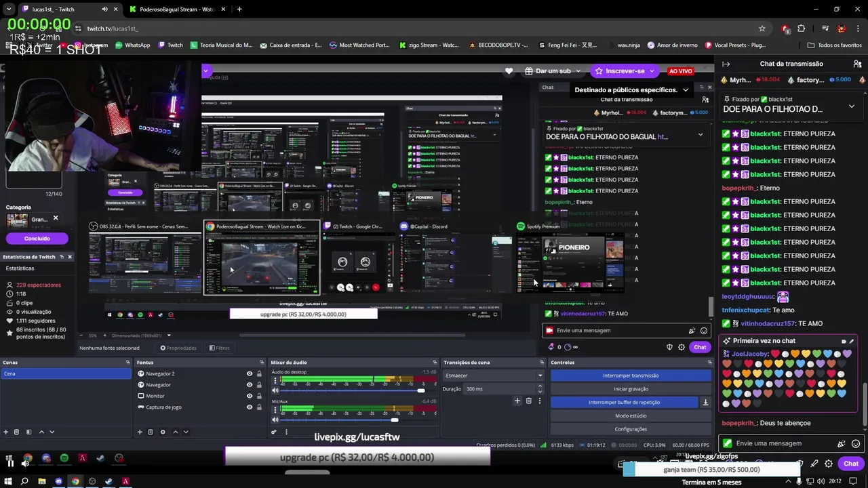Open Chrome extensions puzzle icon
Screen dimensions: 868x488
click(802, 28)
